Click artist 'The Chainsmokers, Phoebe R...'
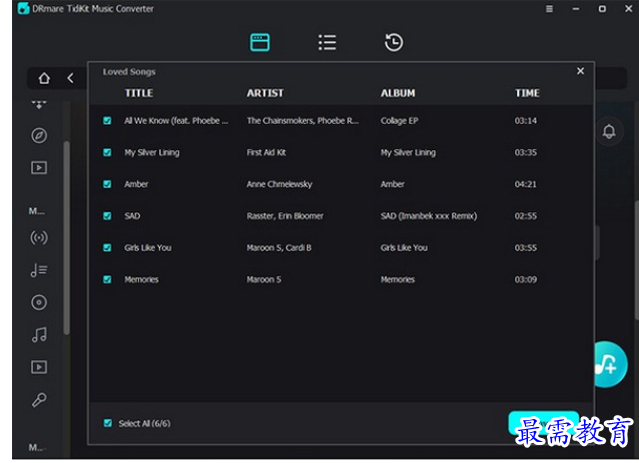The image size is (639, 463). point(302,121)
